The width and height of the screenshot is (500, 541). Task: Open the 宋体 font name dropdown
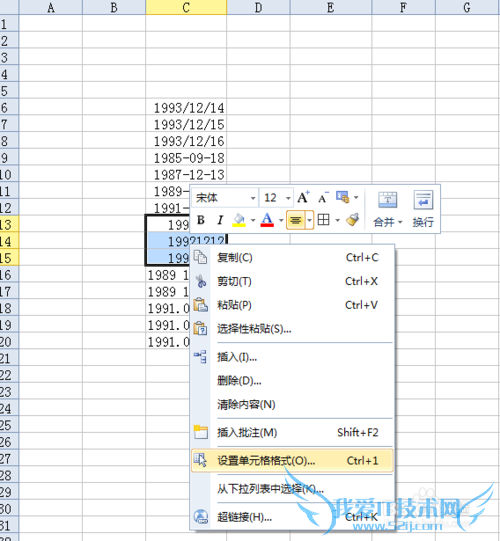(x=253, y=198)
